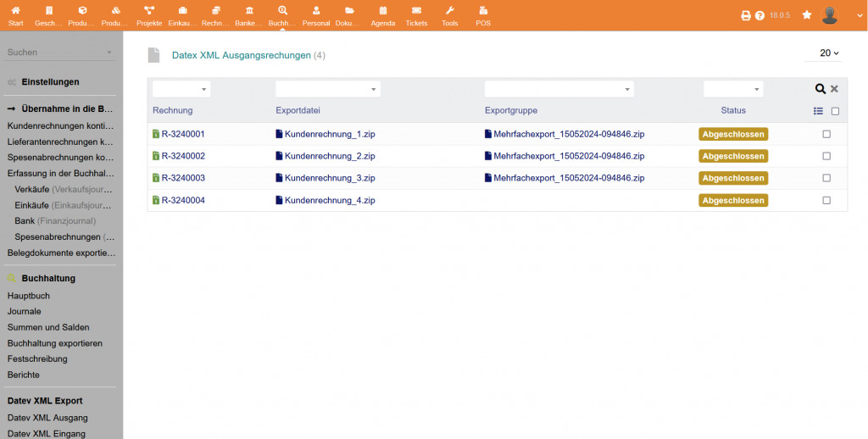Viewport: 868px width, 439px height.
Task: Open the help question mark icon
Action: (x=759, y=15)
